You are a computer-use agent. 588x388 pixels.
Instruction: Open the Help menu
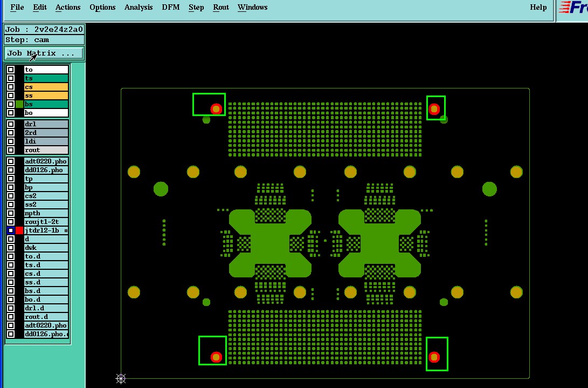[538, 7]
